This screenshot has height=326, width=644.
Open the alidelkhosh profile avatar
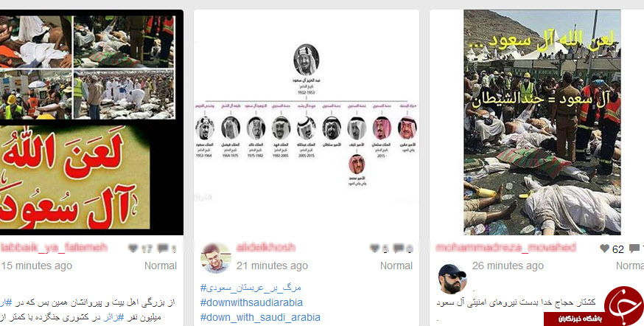tap(215, 258)
